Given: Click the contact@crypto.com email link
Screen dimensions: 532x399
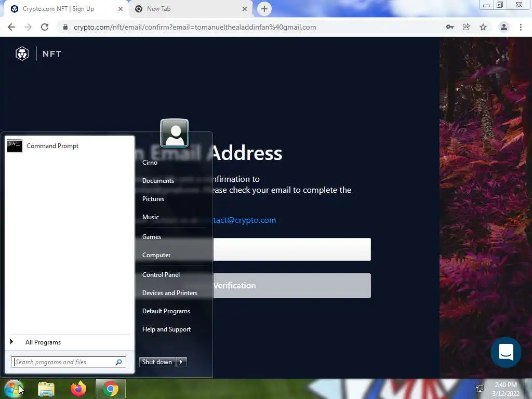Looking at the screenshot, I should click(244, 220).
